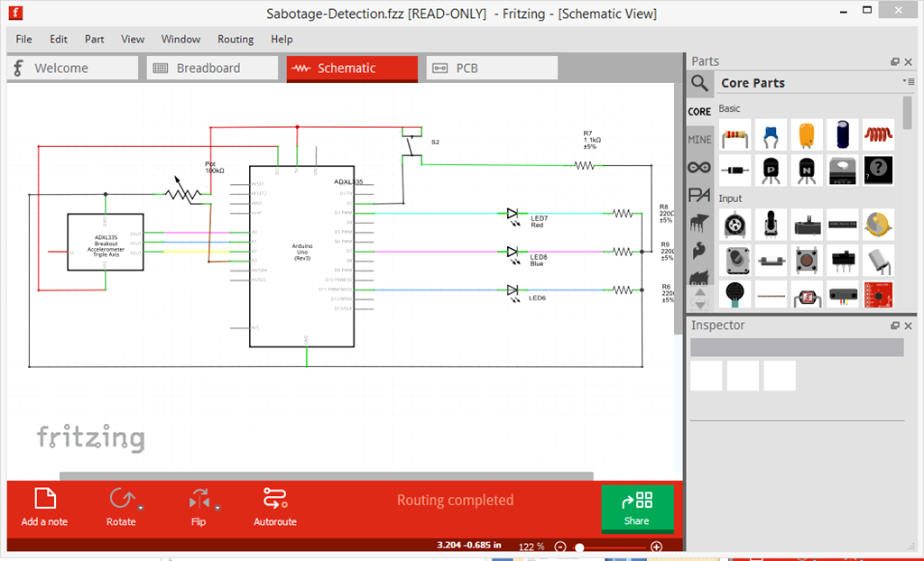Open the Help menu
The width and height of the screenshot is (924, 561).
282,39
